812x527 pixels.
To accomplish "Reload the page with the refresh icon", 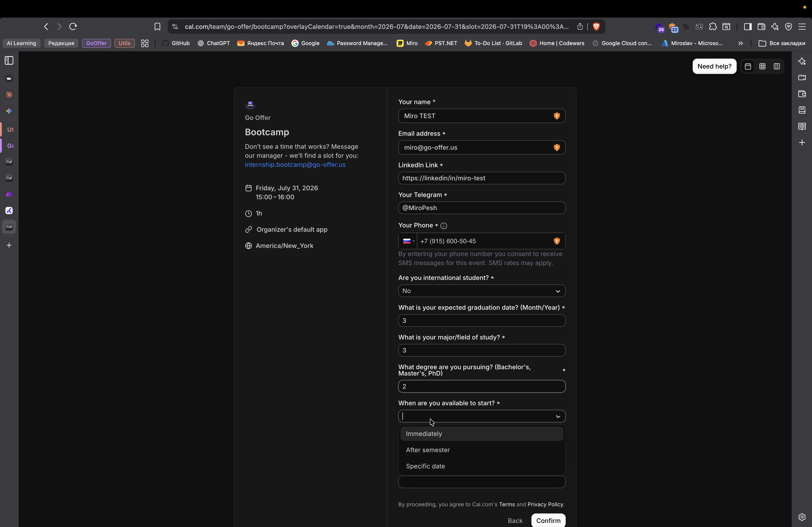I will [73, 27].
